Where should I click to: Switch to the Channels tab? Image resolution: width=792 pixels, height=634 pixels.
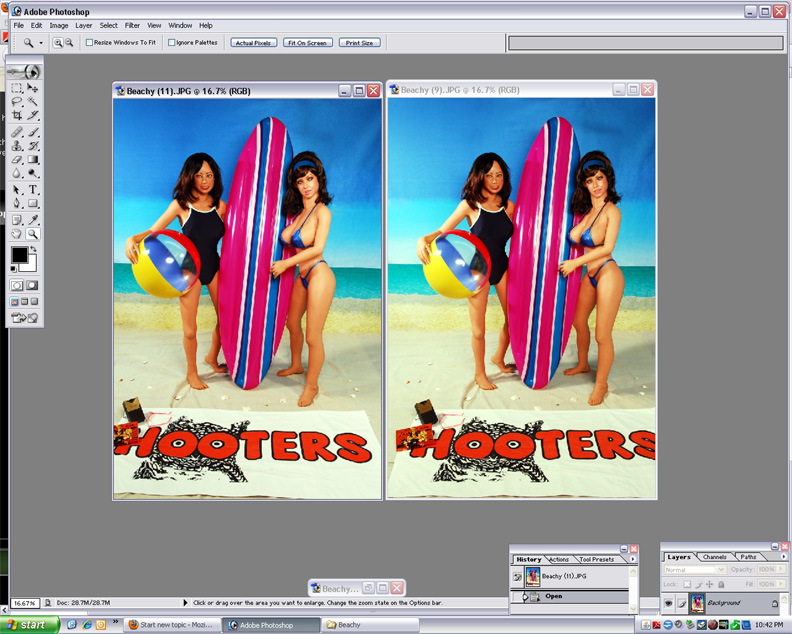pos(714,557)
